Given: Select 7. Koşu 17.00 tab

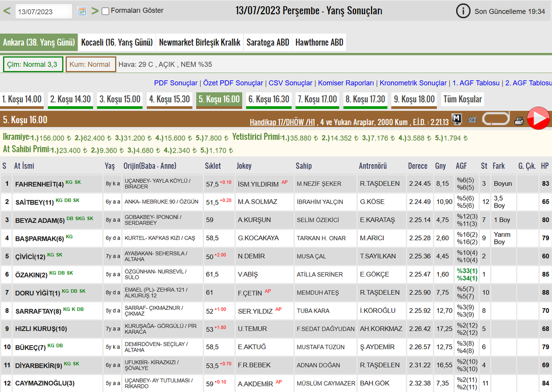Looking at the screenshot, I should (318, 99).
